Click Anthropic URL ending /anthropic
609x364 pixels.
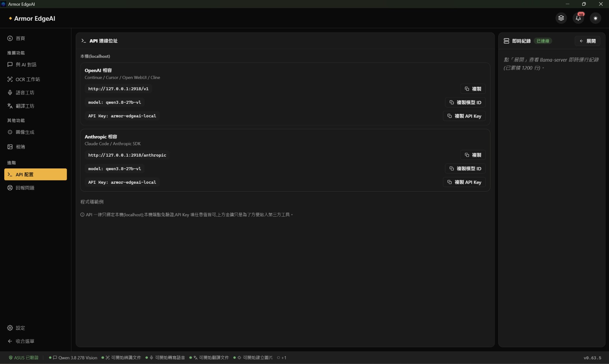[127, 155]
